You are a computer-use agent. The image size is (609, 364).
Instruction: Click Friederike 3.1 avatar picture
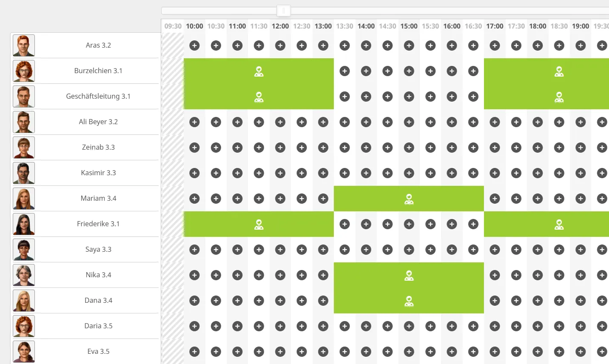point(24,224)
